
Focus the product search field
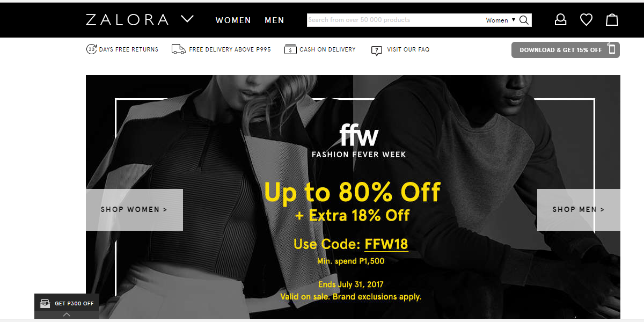click(396, 20)
